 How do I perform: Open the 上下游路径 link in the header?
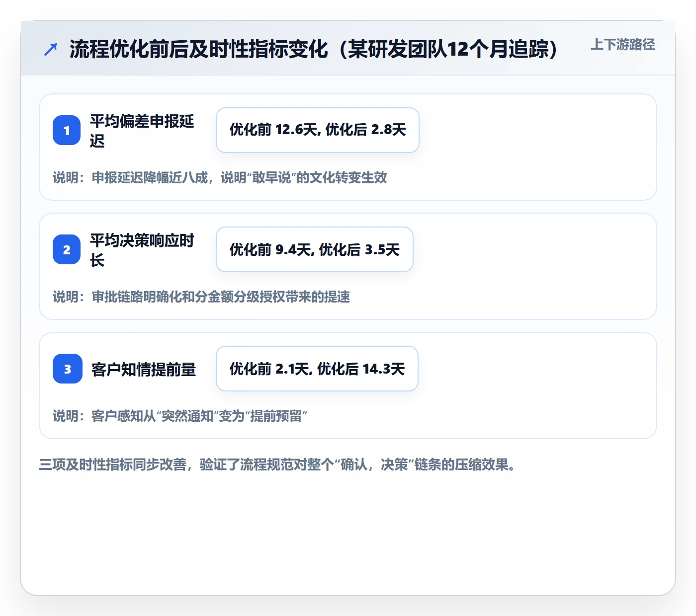pos(622,45)
